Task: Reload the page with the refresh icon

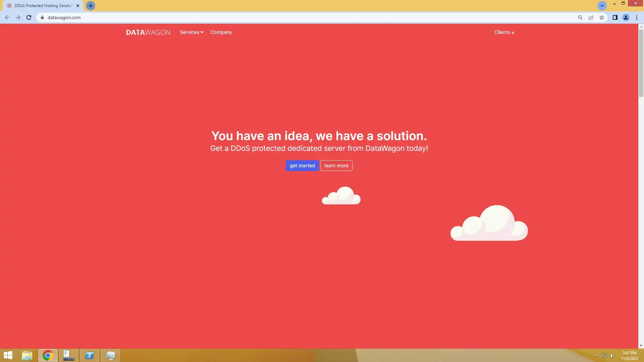Action: click(x=29, y=17)
